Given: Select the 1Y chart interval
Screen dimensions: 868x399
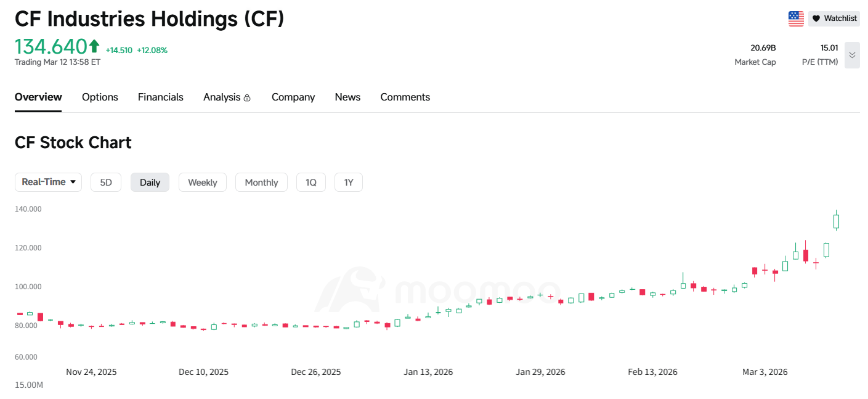Looking at the screenshot, I should point(349,182).
